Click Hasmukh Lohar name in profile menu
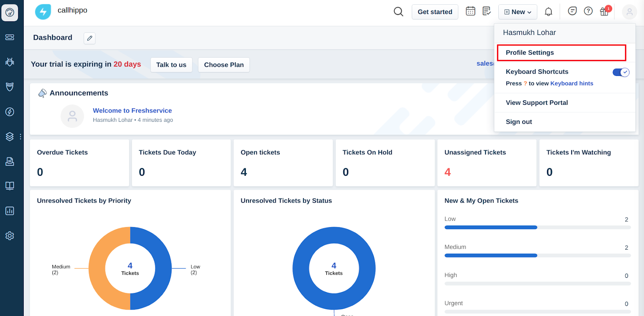This screenshot has width=644, height=316. tap(529, 33)
